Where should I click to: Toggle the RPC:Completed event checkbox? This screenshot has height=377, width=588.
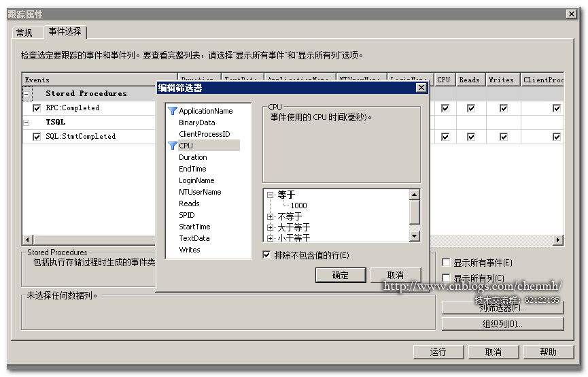pyautogui.click(x=37, y=108)
